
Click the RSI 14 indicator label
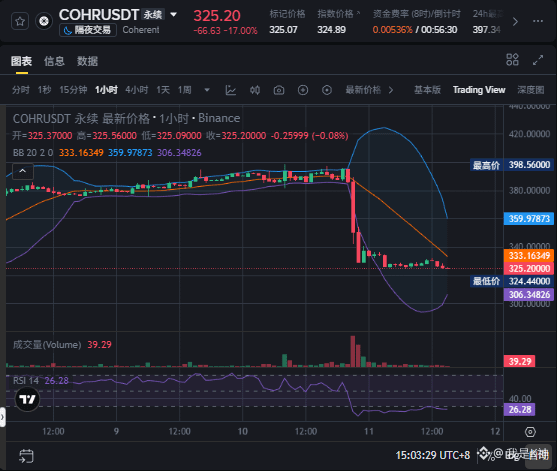pos(26,381)
